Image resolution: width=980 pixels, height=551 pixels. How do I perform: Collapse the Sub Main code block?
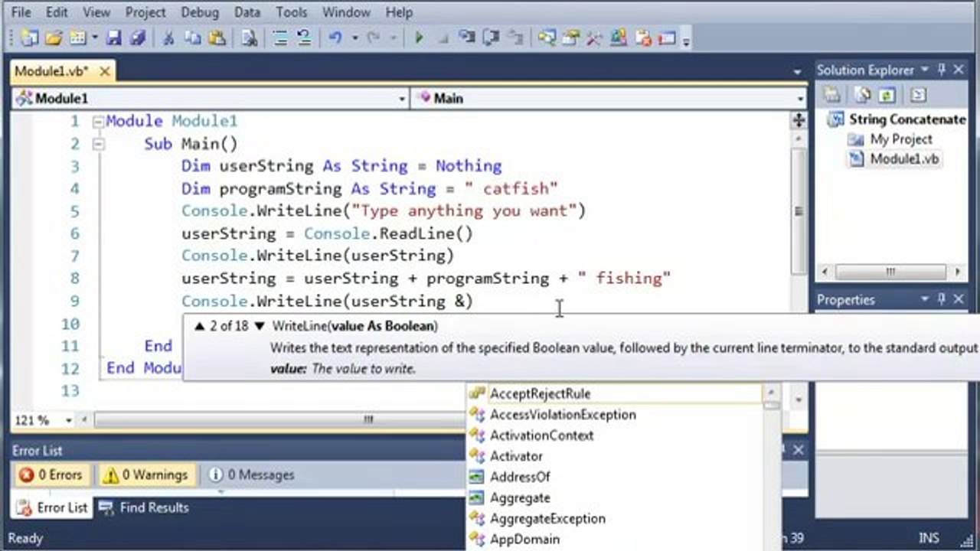[97, 144]
